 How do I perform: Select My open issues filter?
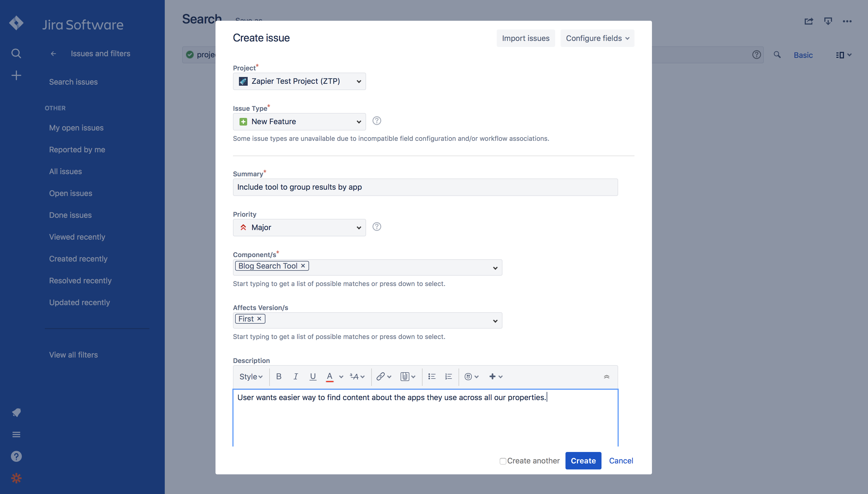(x=76, y=127)
